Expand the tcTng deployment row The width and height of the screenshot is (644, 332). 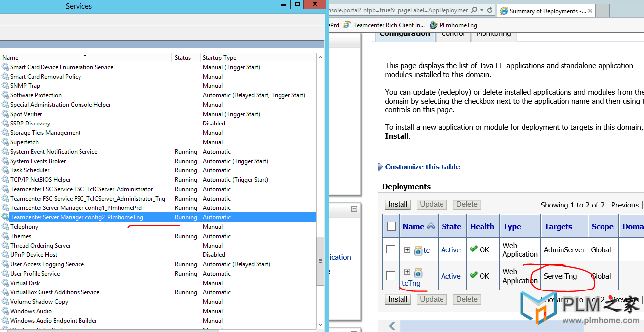pyautogui.click(x=407, y=272)
